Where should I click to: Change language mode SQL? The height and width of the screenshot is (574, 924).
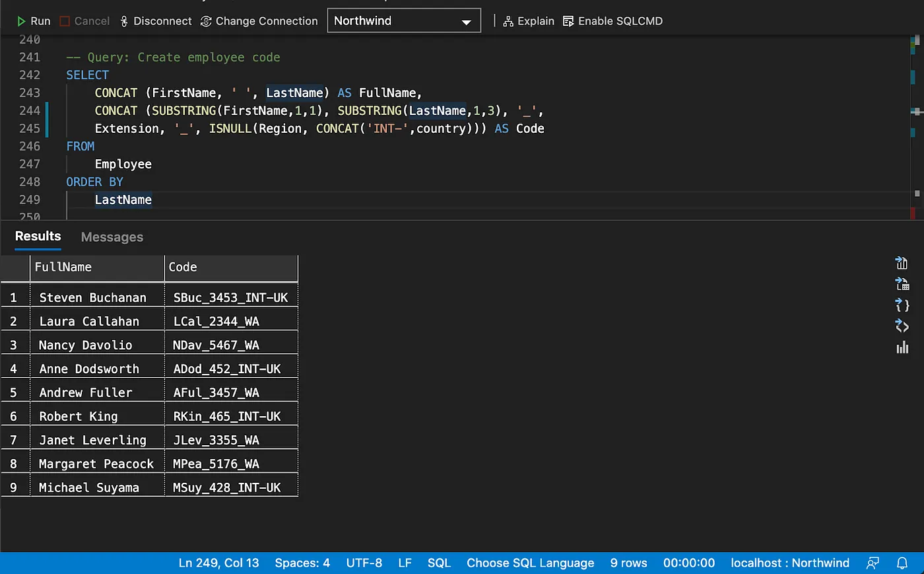click(439, 563)
